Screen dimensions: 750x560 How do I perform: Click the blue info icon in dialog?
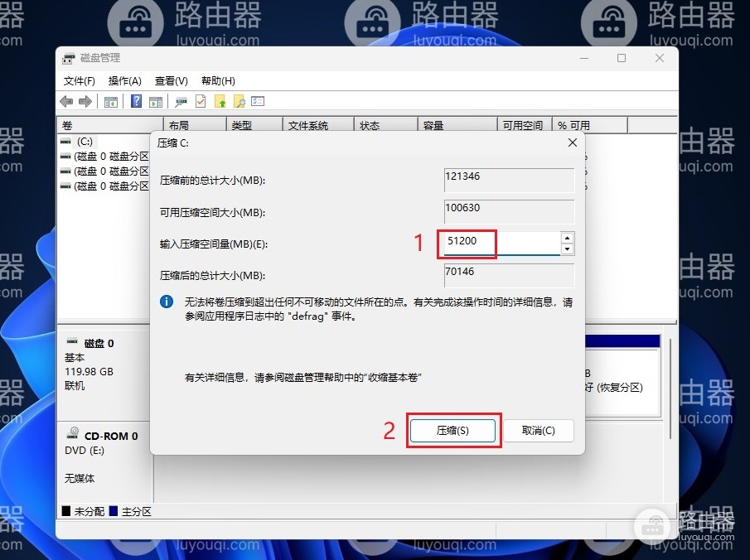pos(167,302)
